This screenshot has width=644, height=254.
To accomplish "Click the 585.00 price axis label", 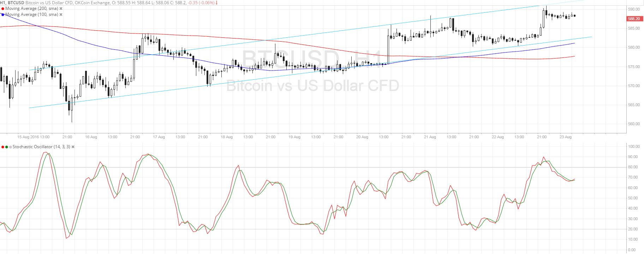I will point(634,28).
